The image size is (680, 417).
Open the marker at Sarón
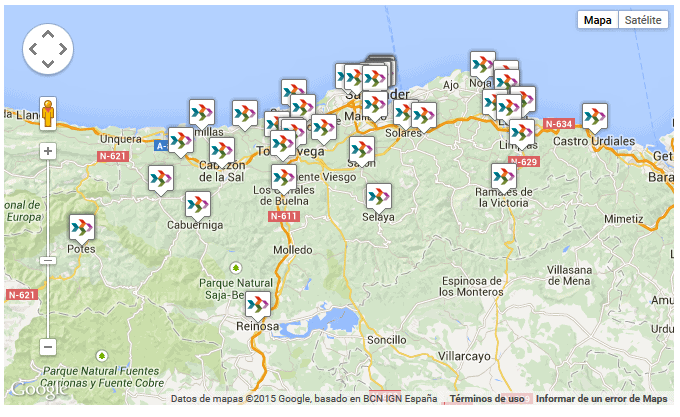point(362,151)
